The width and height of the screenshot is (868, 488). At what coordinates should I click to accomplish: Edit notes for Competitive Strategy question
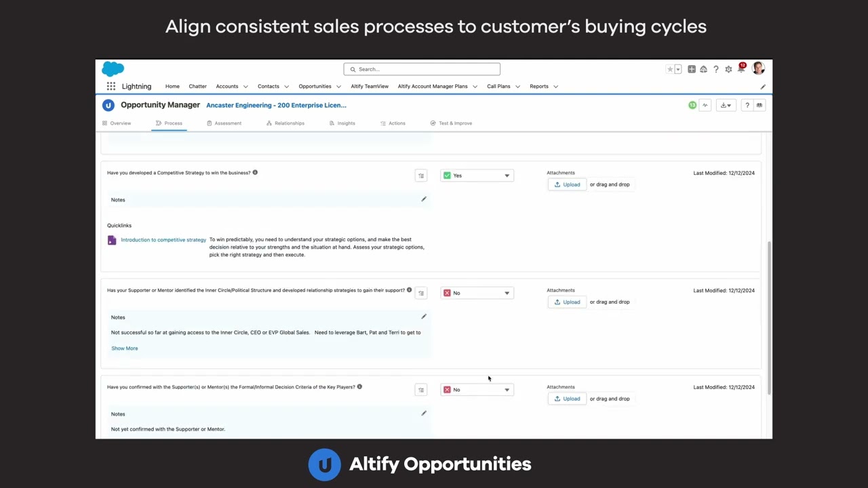424,199
